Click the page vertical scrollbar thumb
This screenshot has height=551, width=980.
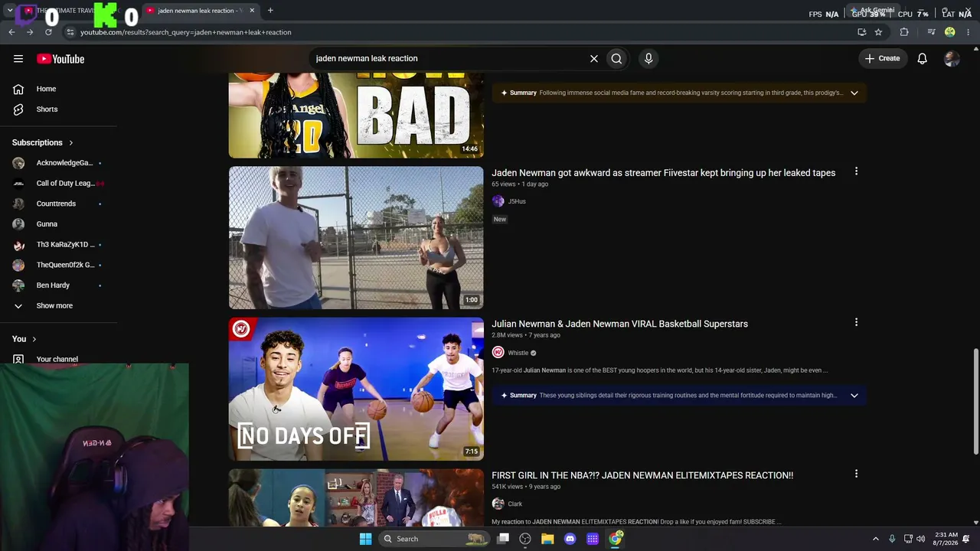(x=975, y=402)
